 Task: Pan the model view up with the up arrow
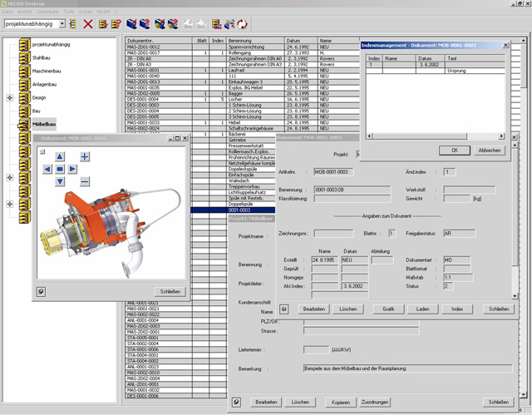pyautogui.click(x=60, y=156)
